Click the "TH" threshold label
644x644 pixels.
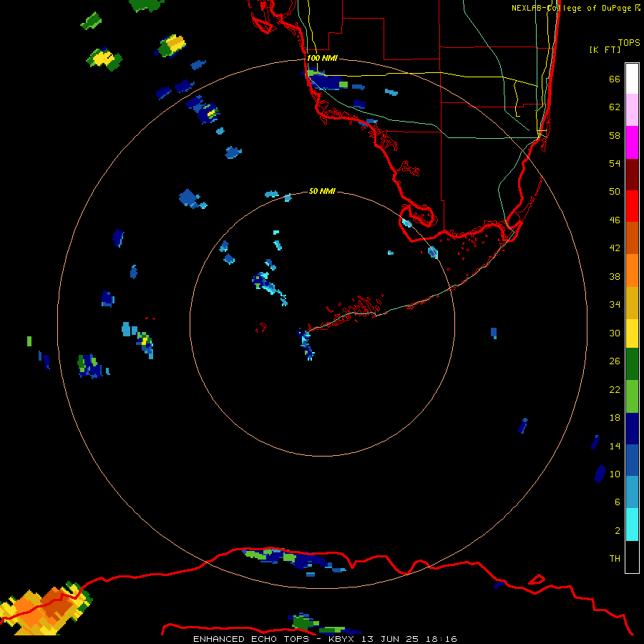pyautogui.click(x=615, y=559)
